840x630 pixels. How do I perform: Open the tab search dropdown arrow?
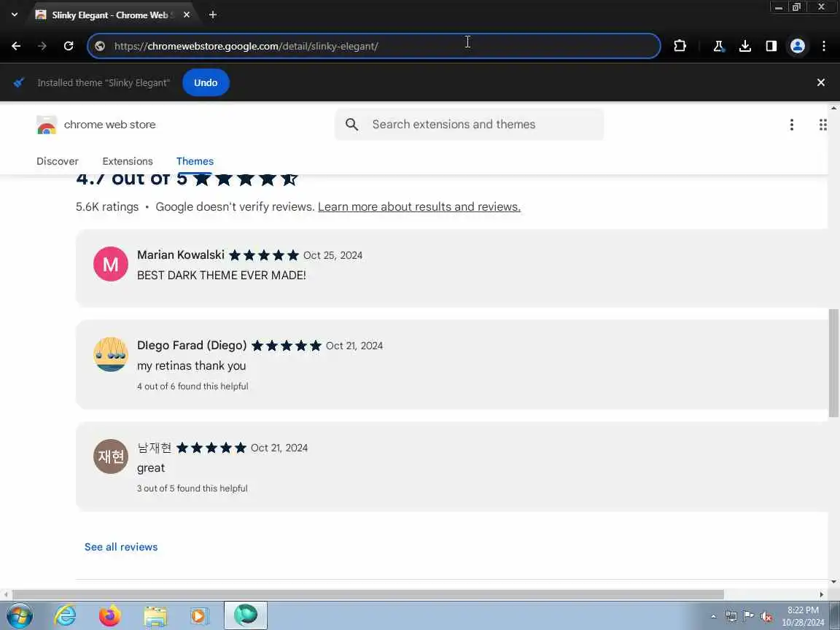[15, 15]
